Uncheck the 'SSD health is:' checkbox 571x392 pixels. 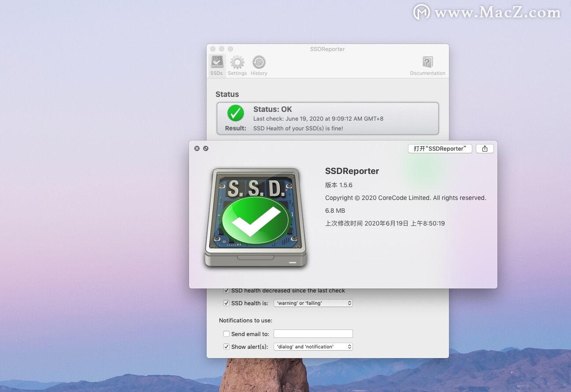(226, 303)
